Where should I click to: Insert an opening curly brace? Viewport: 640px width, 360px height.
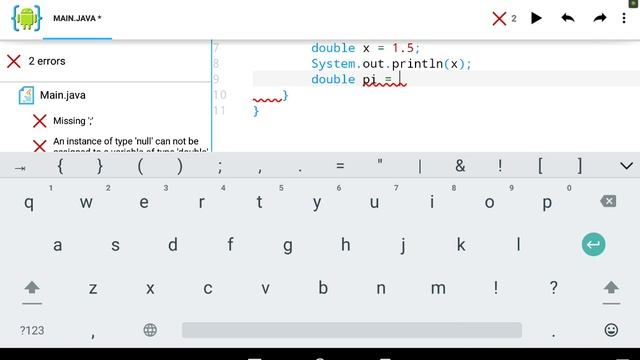point(60,166)
